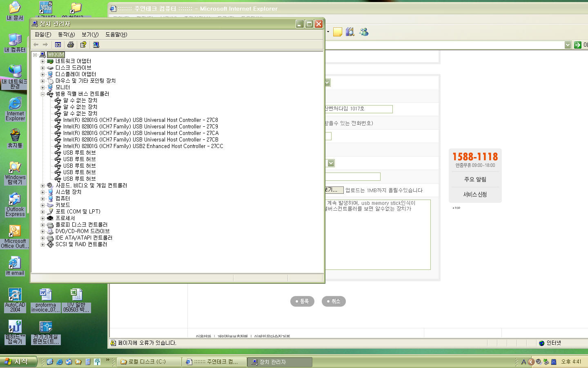Expand the 디스크 드라이브 node

point(42,68)
